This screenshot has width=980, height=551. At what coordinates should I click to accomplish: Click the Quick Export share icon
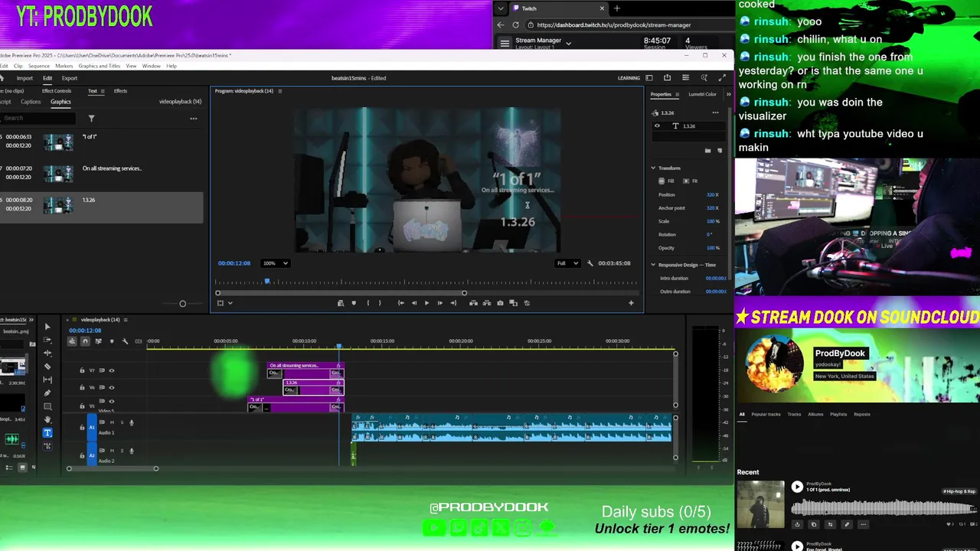coord(667,78)
